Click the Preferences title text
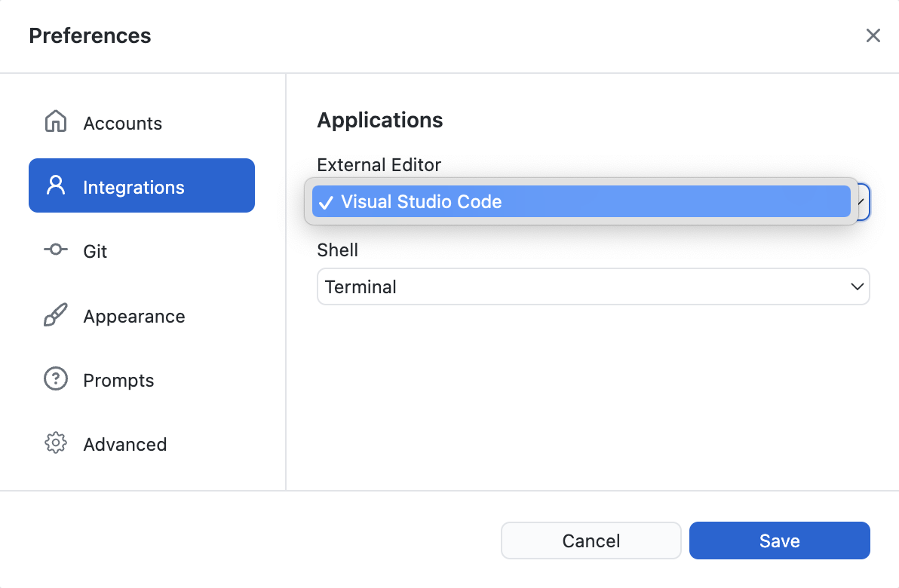 coord(90,35)
